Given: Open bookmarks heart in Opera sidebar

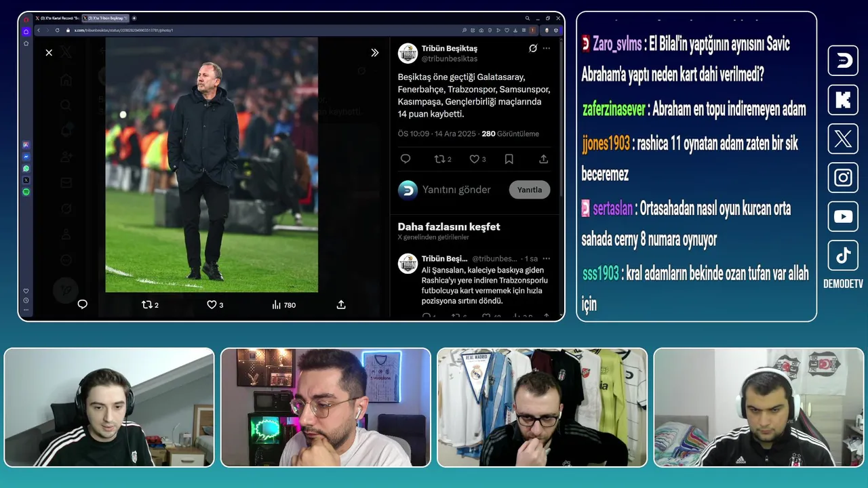Looking at the screenshot, I should 26,291.
